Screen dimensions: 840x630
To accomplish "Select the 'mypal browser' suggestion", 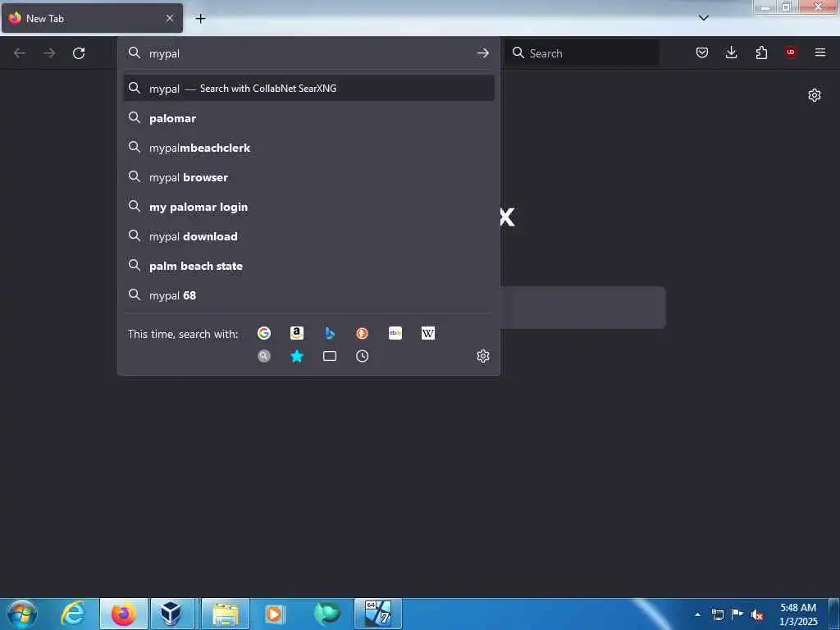I will click(x=309, y=177).
